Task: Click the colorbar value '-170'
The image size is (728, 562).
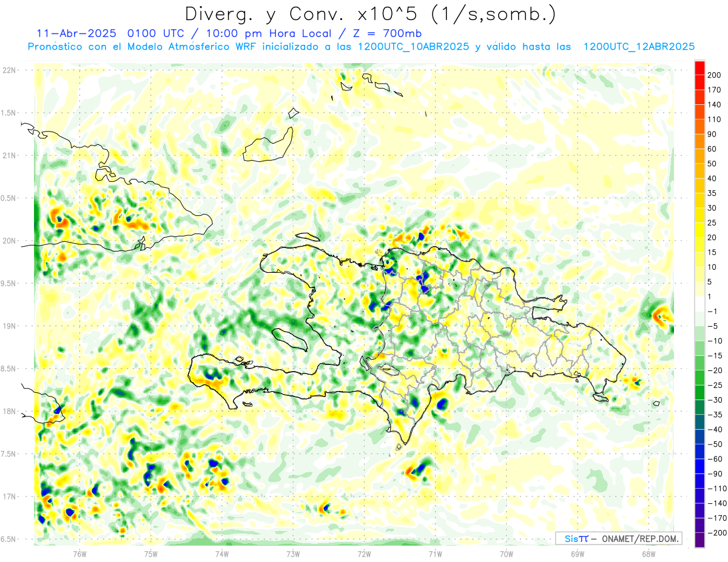Action: 717,518
